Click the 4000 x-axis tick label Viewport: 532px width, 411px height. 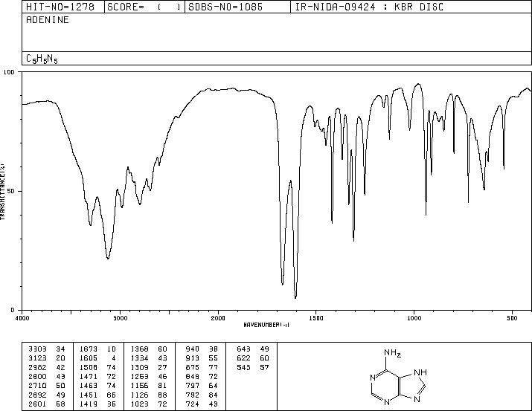tap(22, 318)
